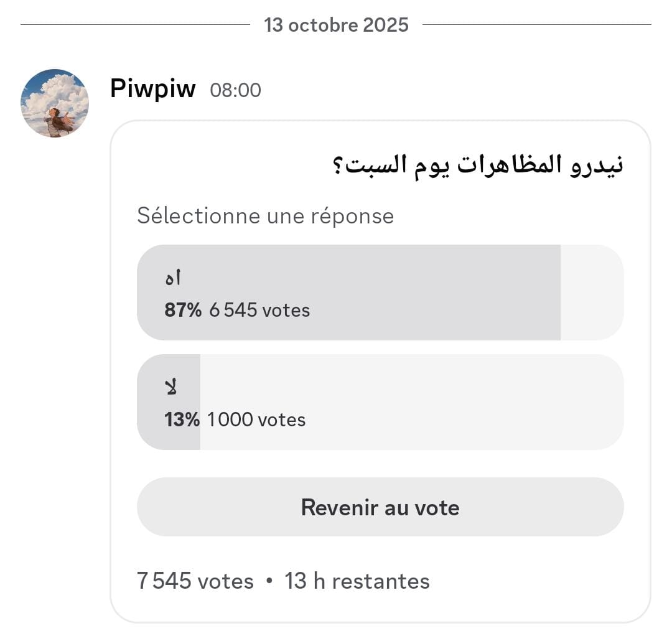Click the "1000 votes" count
The image size is (672, 641).
pyautogui.click(x=256, y=419)
